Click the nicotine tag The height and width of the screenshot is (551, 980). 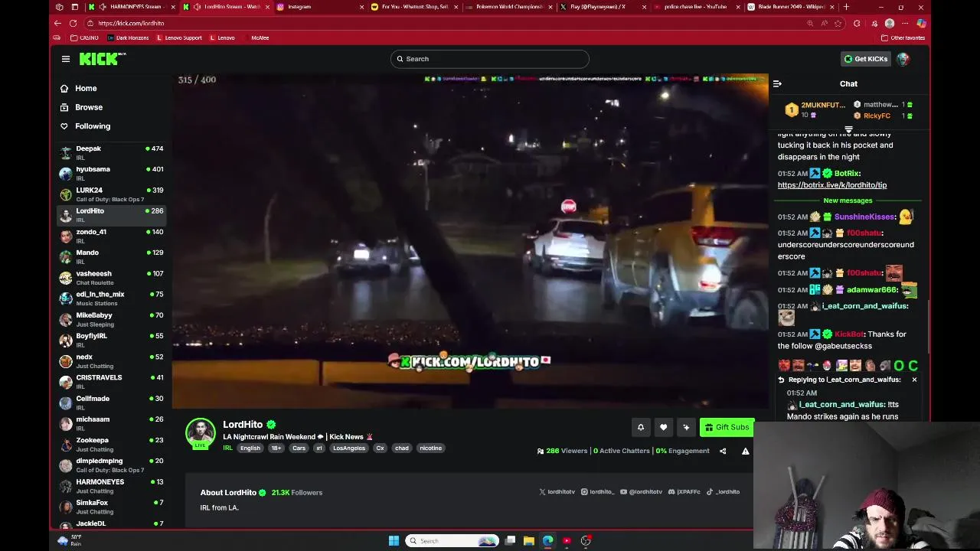pos(430,448)
